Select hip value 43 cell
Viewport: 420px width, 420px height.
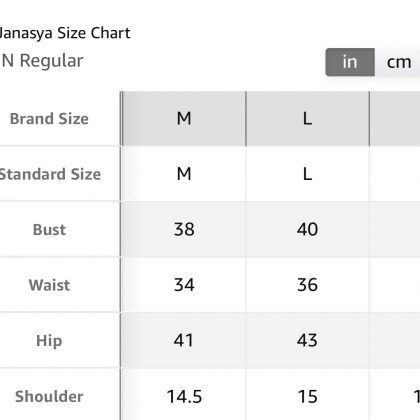[x=307, y=340]
